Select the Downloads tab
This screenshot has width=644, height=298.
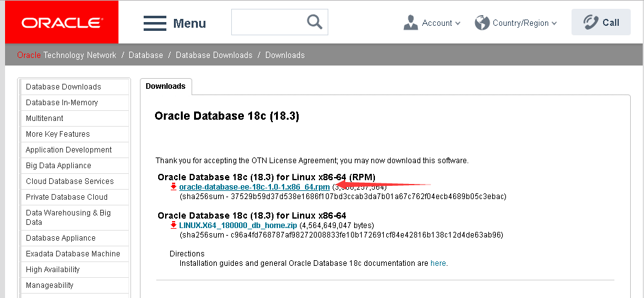(x=166, y=86)
